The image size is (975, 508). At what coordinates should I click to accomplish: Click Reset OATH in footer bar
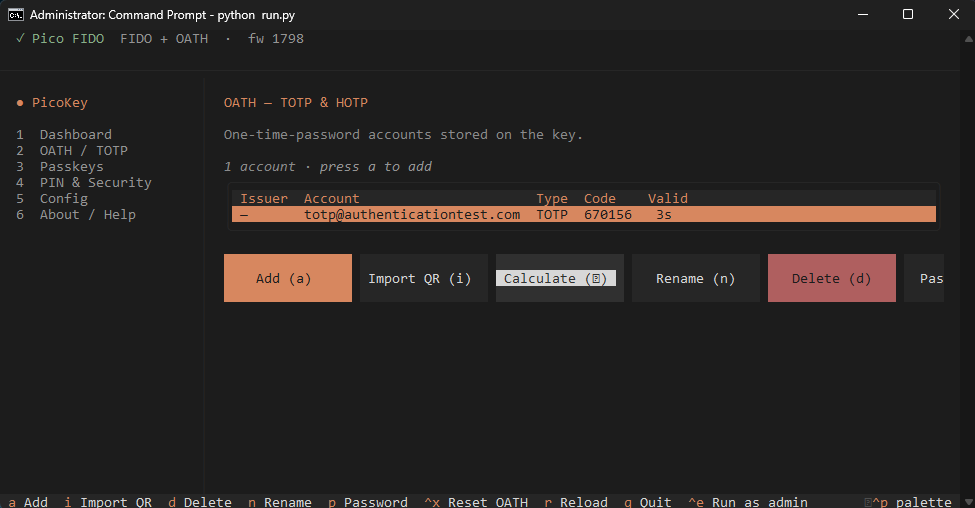[x=476, y=502]
